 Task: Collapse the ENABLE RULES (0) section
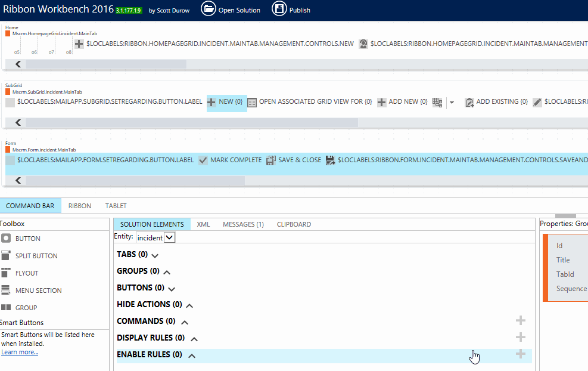click(192, 355)
